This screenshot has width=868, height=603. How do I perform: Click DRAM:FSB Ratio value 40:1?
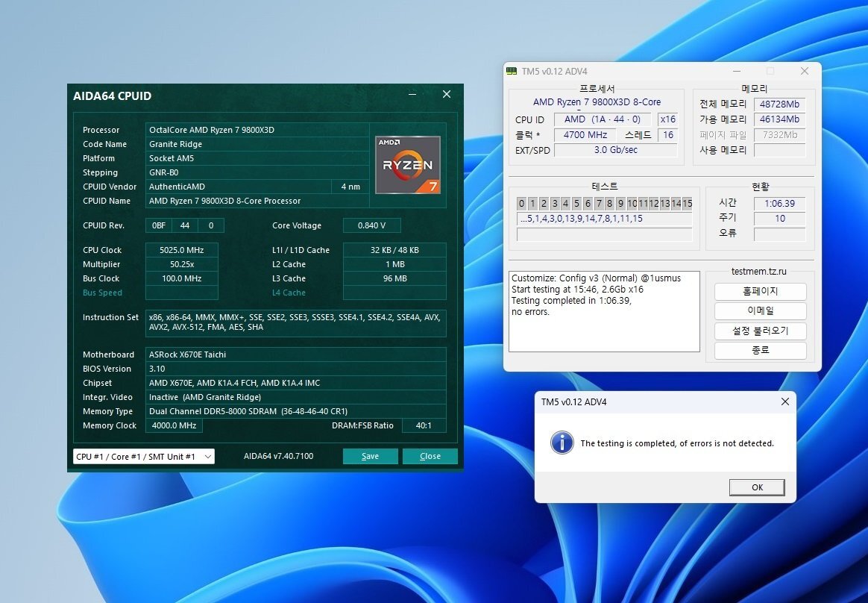(x=424, y=425)
